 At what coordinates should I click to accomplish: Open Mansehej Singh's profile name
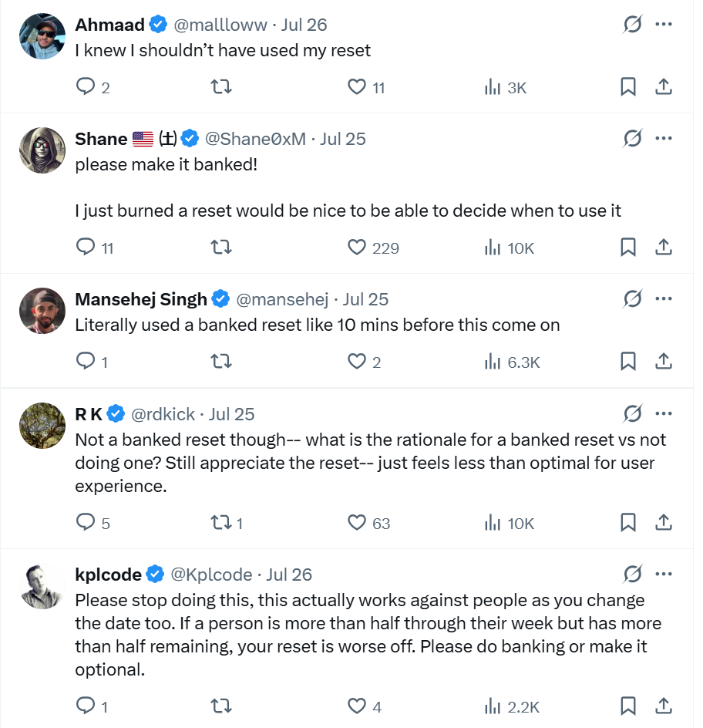141,299
